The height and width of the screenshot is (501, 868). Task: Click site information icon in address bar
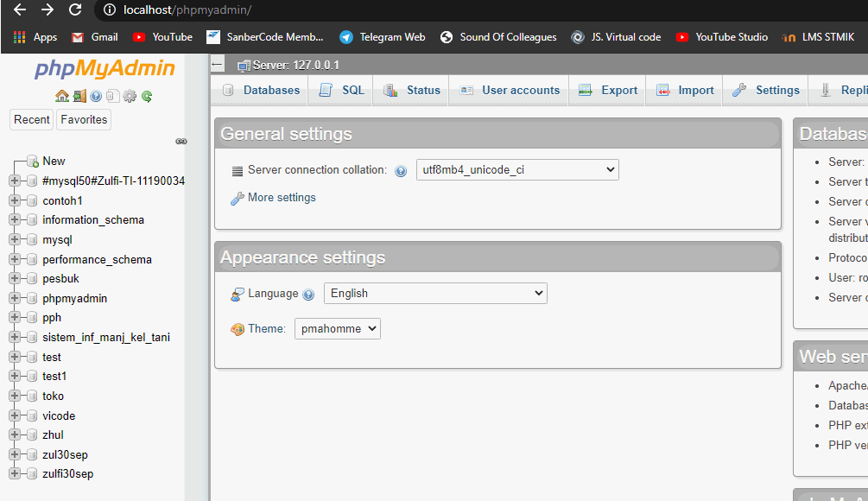(110, 10)
